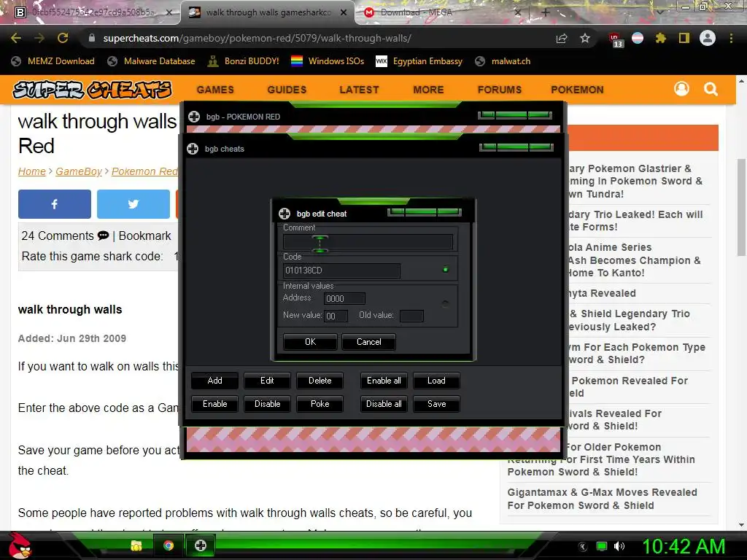747x560 pixels.
Task: Share on Facebook button
Action: click(54, 204)
